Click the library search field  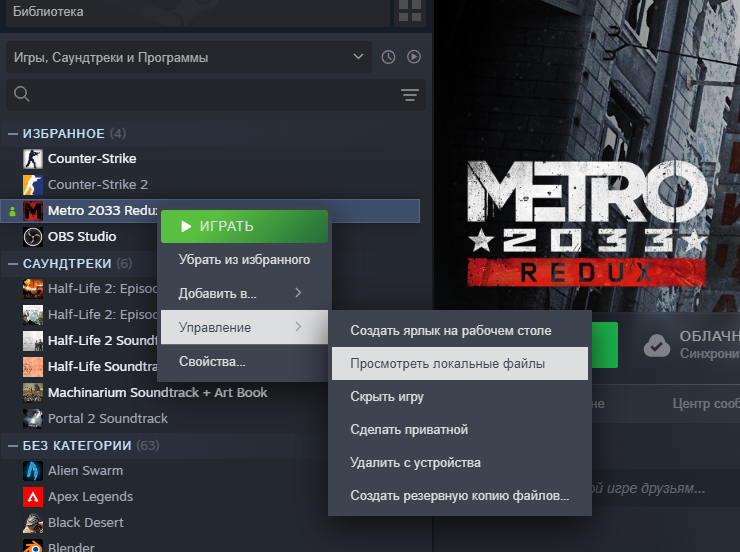208,95
